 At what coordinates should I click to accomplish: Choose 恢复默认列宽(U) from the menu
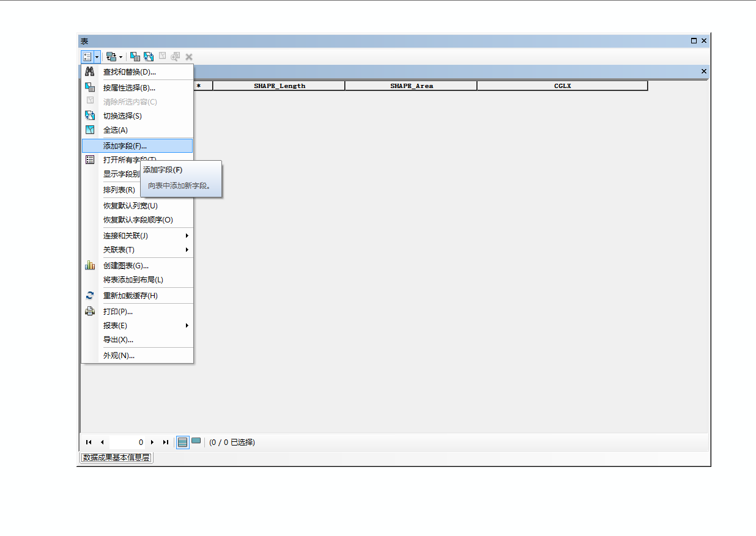click(138, 205)
